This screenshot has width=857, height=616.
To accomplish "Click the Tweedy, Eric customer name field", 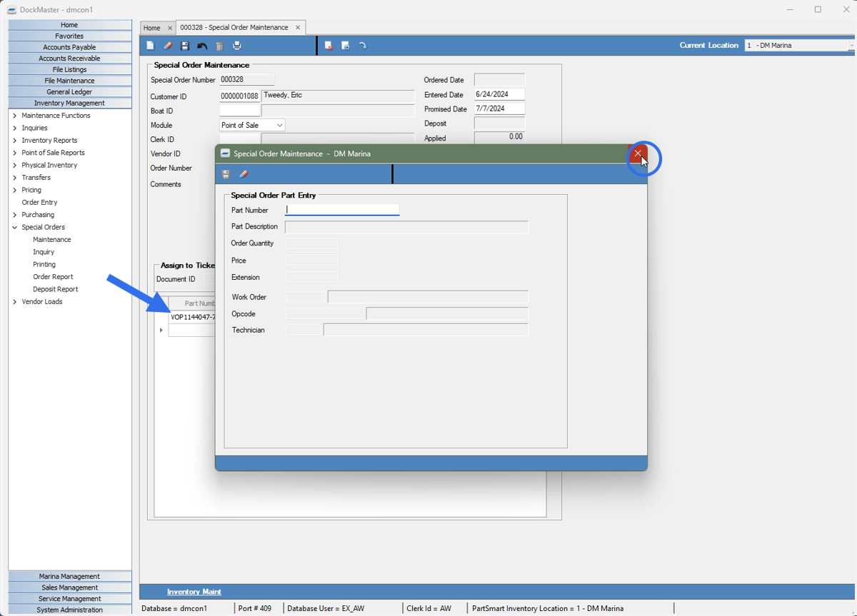I will coord(338,96).
